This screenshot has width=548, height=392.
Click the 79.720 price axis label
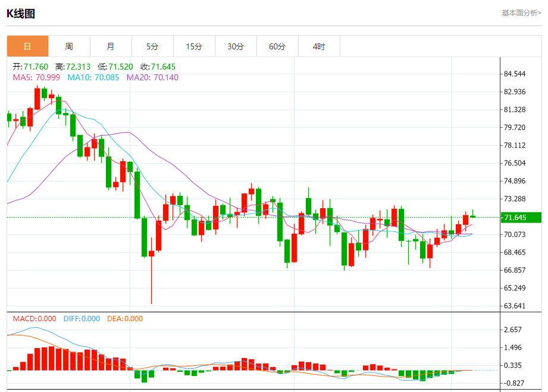(x=515, y=127)
